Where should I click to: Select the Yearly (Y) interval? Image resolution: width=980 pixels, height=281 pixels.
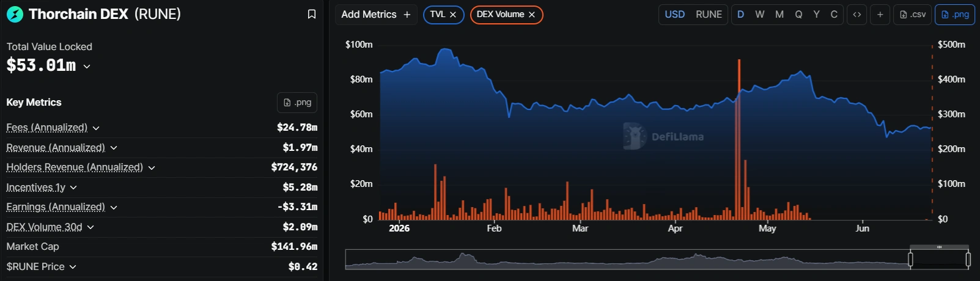click(816, 15)
